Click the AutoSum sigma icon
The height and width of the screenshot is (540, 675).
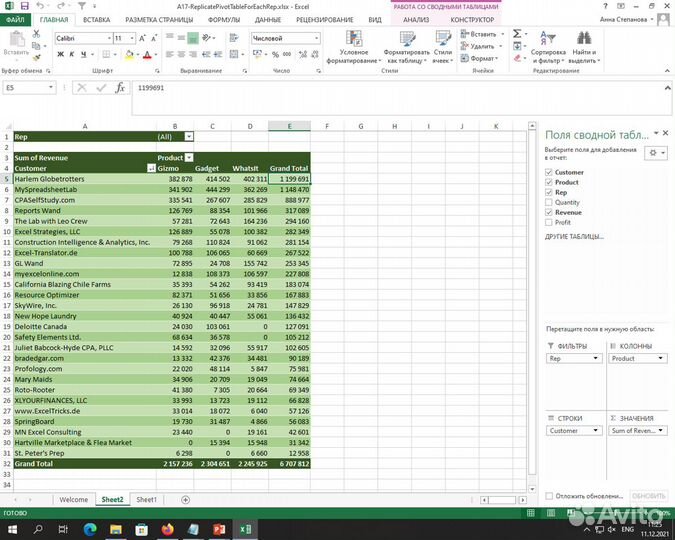point(517,34)
